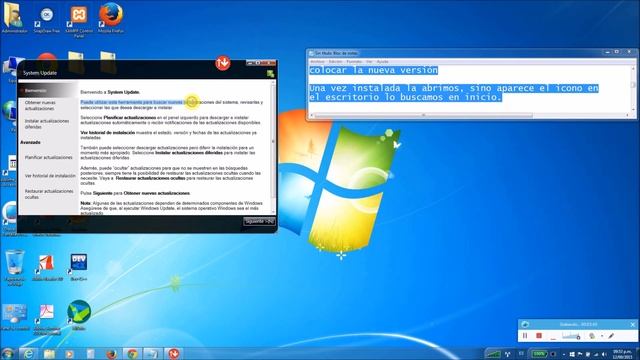The height and width of the screenshot is (360, 640).
Task: Open Ver historial de instalación
Action: [x=50, y=176]
